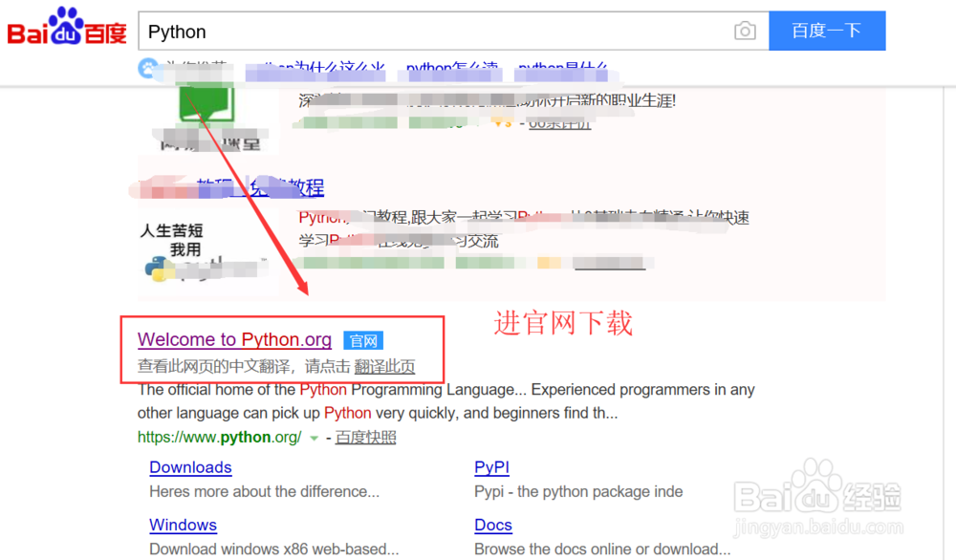Click the https://www.python.org/ URL text
This screenshot has height=560, width=956.
point(220,438)
